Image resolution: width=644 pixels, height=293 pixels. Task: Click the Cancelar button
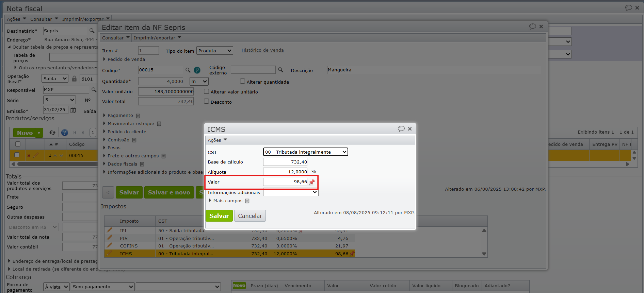(250, 216)
